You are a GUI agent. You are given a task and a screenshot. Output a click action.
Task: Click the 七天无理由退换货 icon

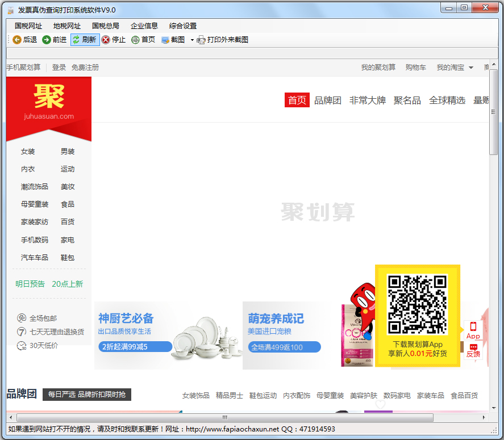(22, 332)
